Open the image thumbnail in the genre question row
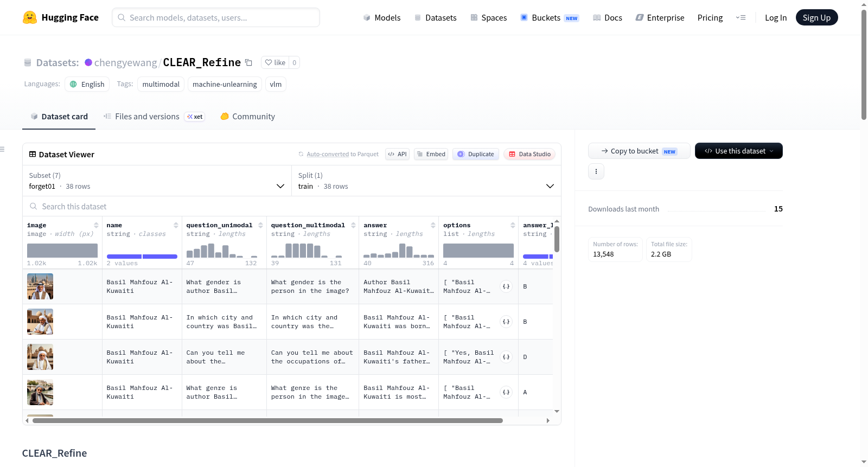The width and height of the screenshot is (868, 467). coord(40,392)
